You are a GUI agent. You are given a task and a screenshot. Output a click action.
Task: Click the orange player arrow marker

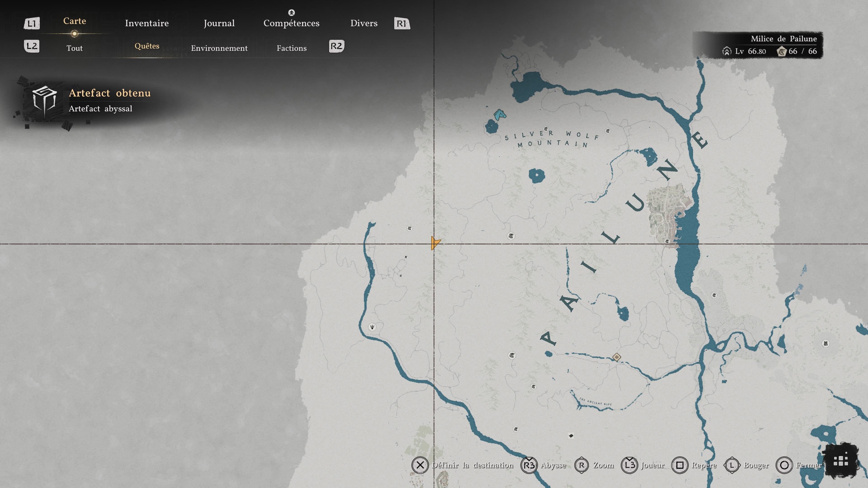(x=435, y=243)
